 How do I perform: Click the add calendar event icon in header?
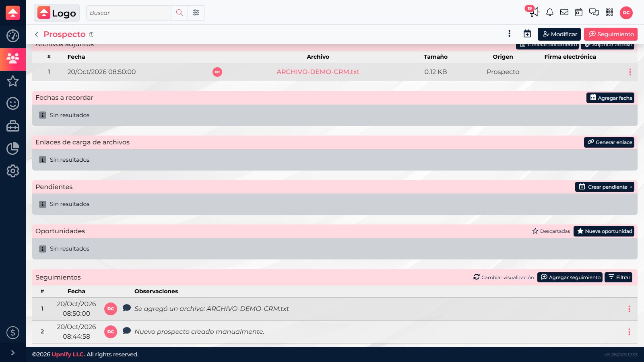click(x=527, y=34)
